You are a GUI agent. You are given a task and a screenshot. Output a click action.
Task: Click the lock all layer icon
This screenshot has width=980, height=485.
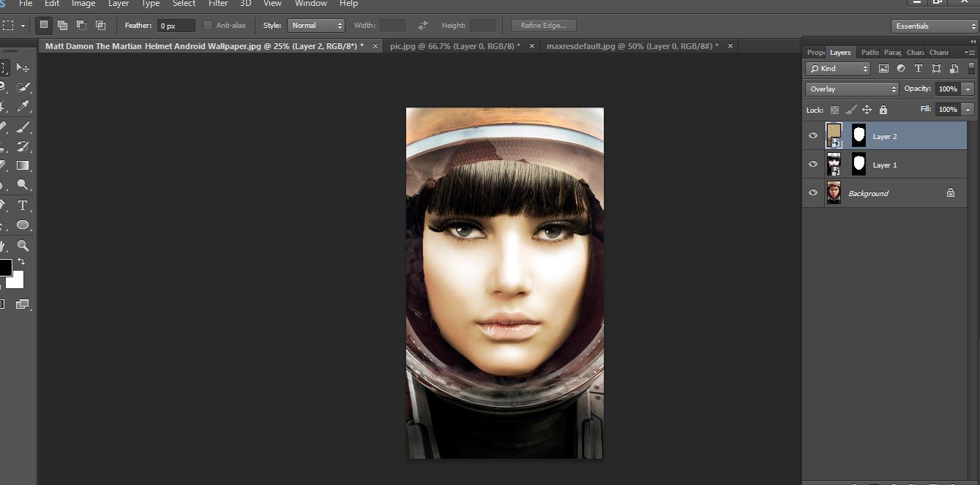(x=883, y=110)
